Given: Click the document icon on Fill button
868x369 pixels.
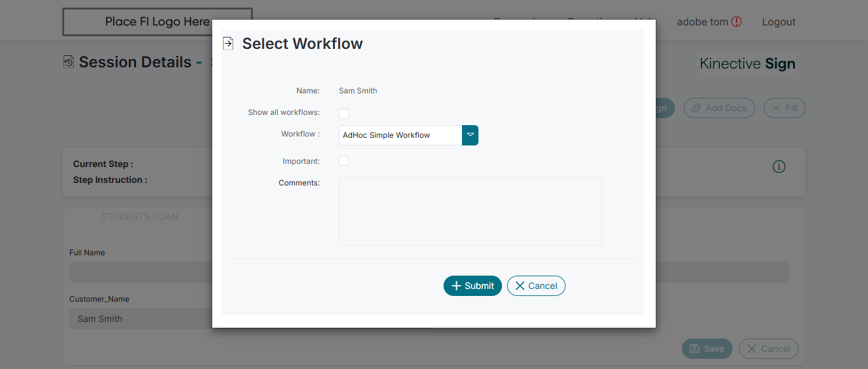Looking at the screenshot, I should pos(776,108).
